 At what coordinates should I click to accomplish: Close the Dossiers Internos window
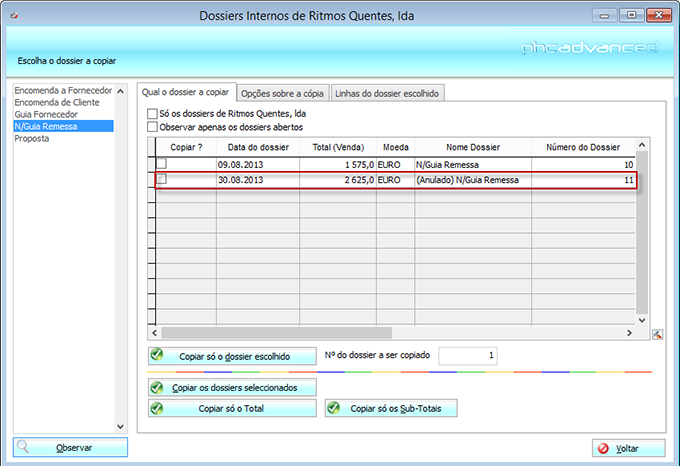659,15
